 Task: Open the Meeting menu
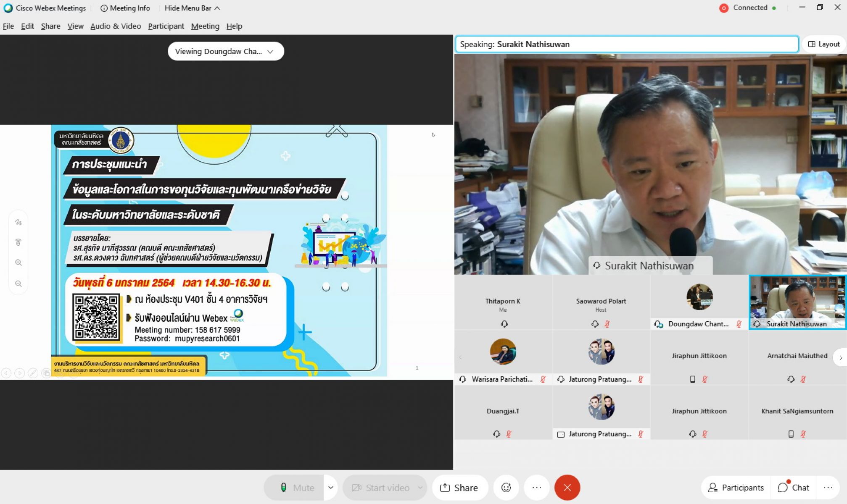(205, 26)
